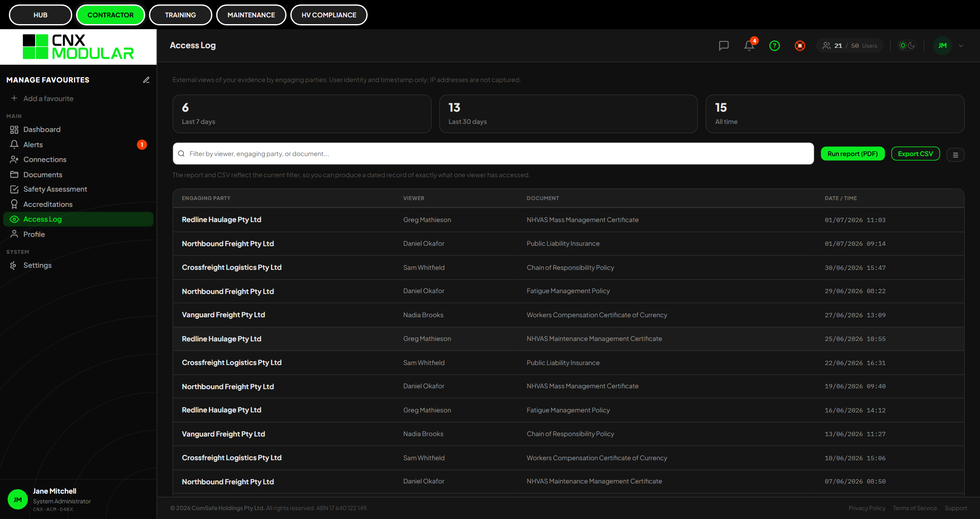Open Safety Assessment page

tap(78, 189)
